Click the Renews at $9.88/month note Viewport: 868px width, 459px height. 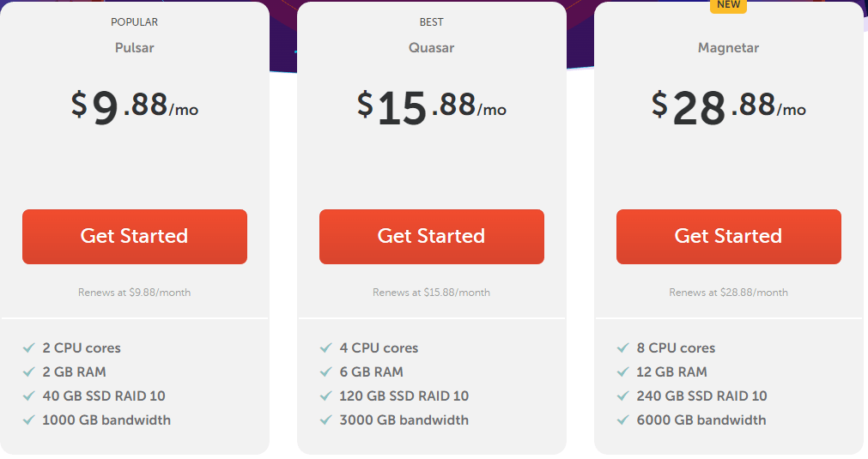point(135,293)
